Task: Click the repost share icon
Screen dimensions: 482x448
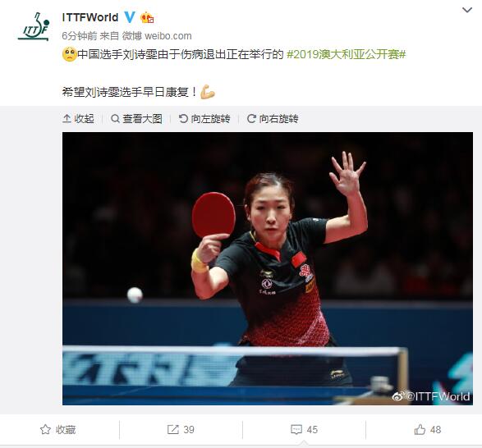Action: tap(172, 429)
